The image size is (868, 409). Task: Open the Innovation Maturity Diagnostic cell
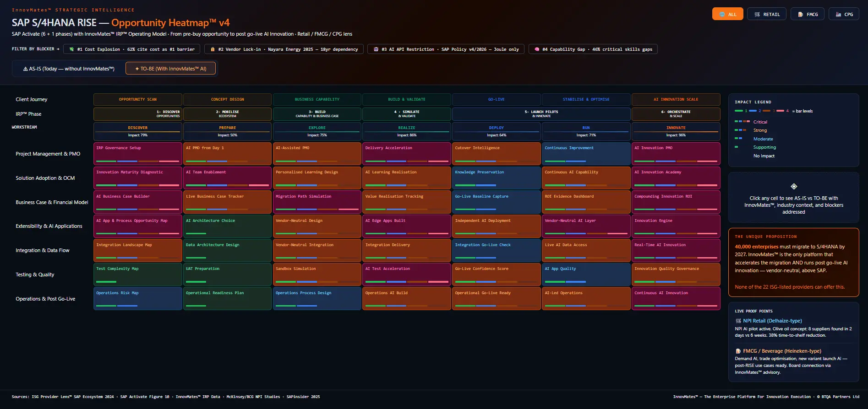(137, 178)
